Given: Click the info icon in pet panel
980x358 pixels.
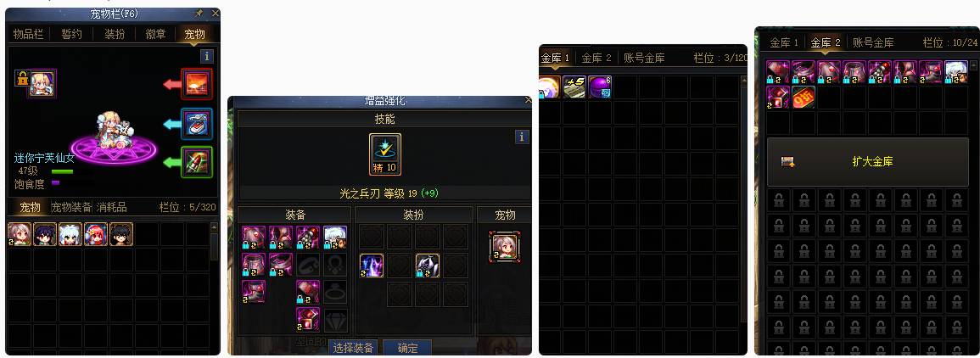Looking at the screenshot, I should (x=208, y=56).
